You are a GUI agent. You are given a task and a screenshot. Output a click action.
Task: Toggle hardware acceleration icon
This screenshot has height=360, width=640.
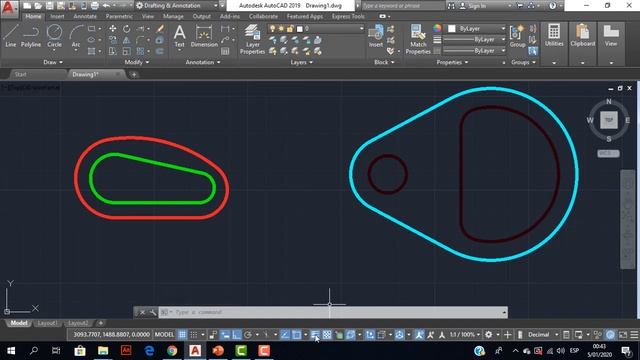[x=610, y=335]
